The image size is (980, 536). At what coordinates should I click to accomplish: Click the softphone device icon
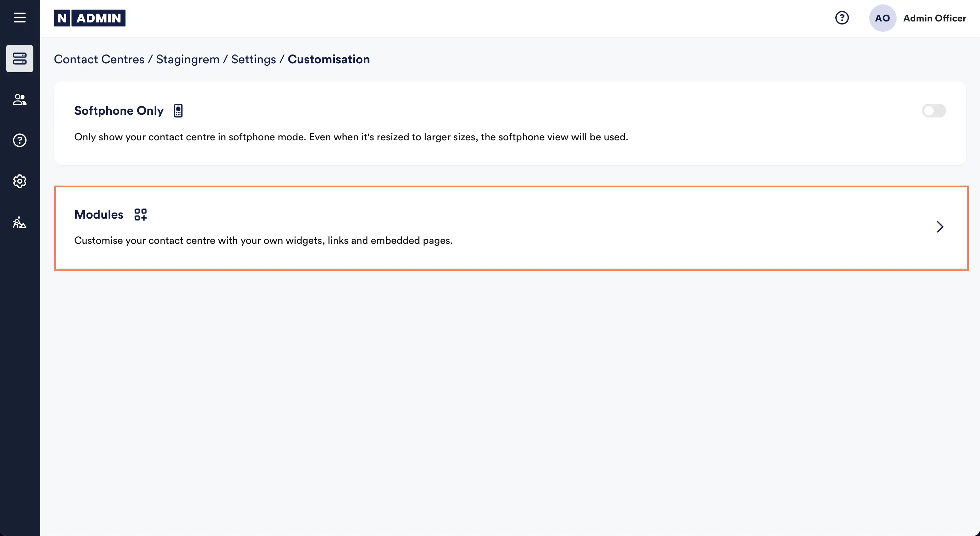178,111
